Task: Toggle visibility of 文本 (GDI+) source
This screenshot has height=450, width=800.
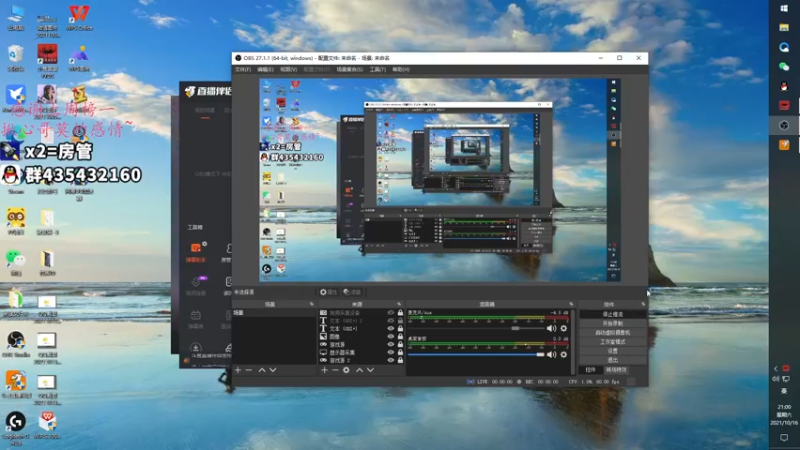Action: pyautogui.click(x=391, y=329)
